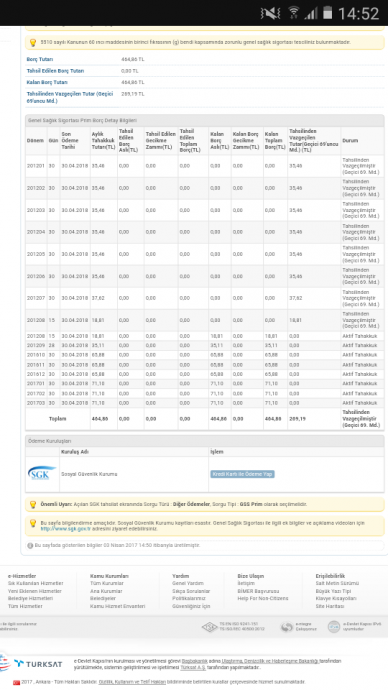Click Help For Non-Citizens link
388x690 pixels.
tap(263, 598)
